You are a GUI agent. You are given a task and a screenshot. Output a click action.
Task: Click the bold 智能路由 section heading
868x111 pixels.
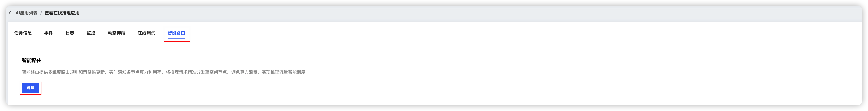pos(32,60)
